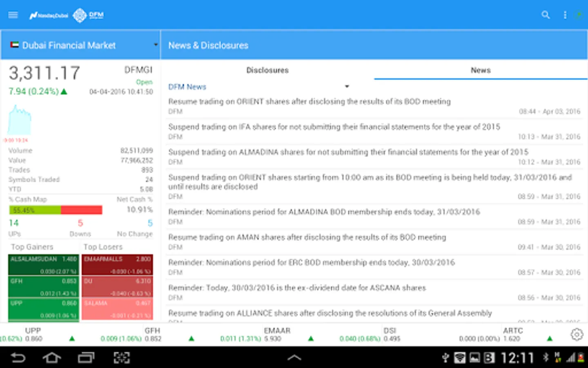The height and width of the screenshot is (368, 588).
Task: Open ERC BOD nominations reminder
Action: [x=374, y=267]
